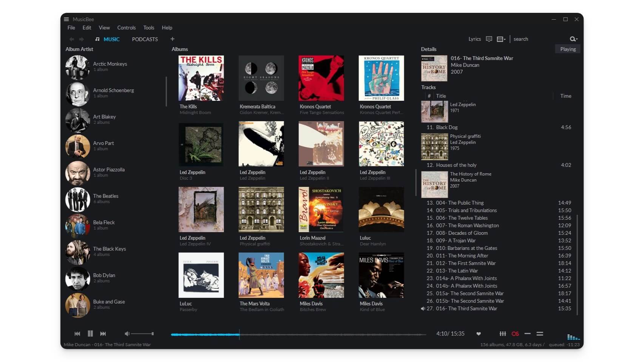Switch to the PODCASTS tab
Screen dimensions: 644x362
coord(145,39)
